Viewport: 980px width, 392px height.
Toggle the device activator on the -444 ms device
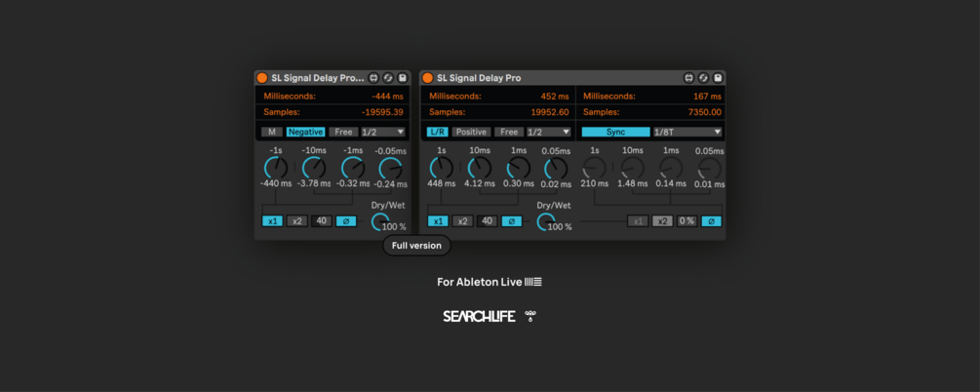(262, 78)
